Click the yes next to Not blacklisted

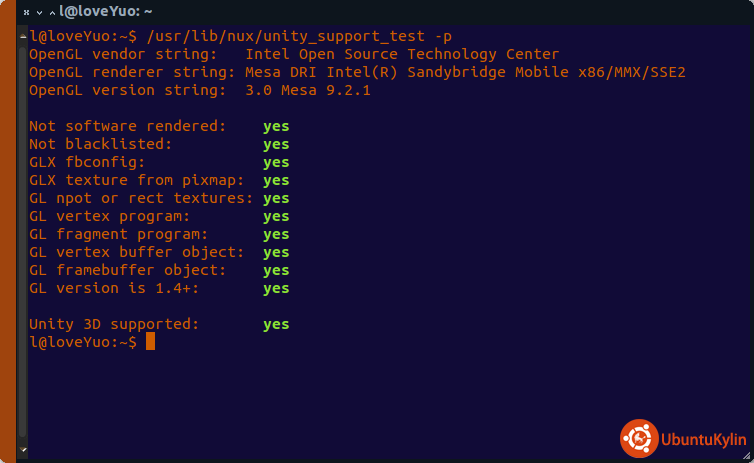[276, 144]
